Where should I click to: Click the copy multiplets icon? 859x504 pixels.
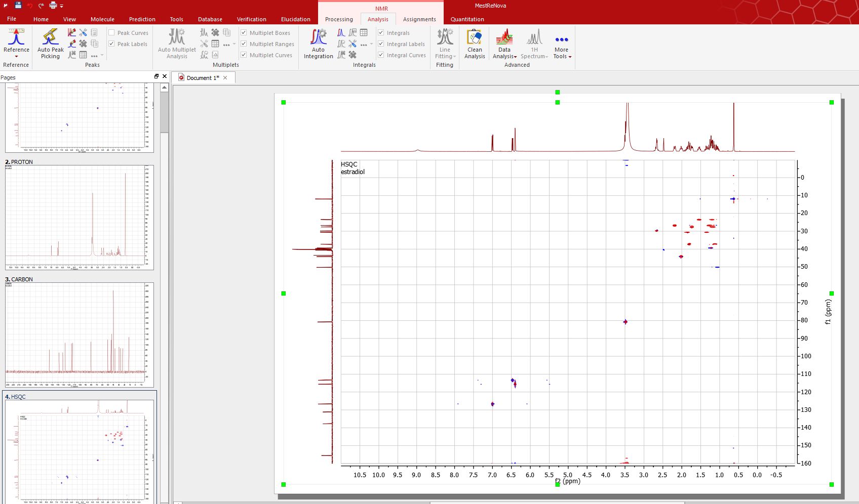pos(226,32)
